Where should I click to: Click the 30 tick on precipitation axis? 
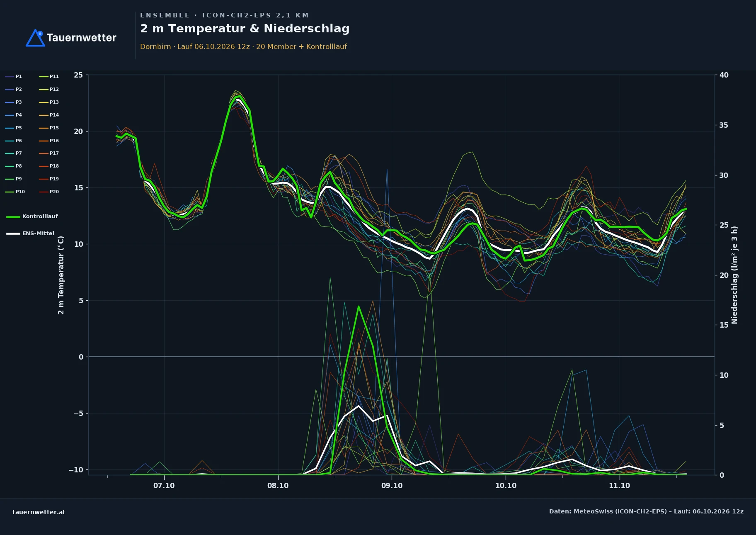click(724, 175)
